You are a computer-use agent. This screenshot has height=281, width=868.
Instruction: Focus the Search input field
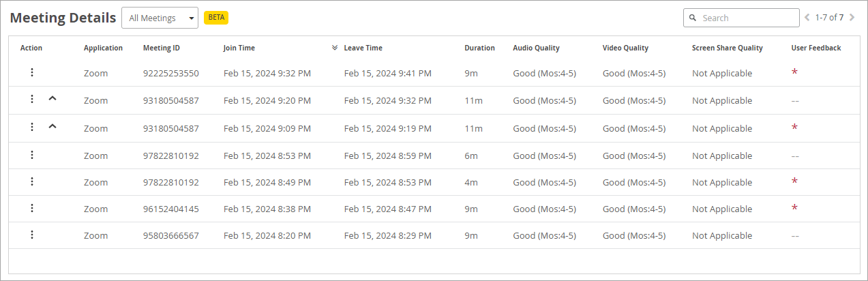[747, 18]
